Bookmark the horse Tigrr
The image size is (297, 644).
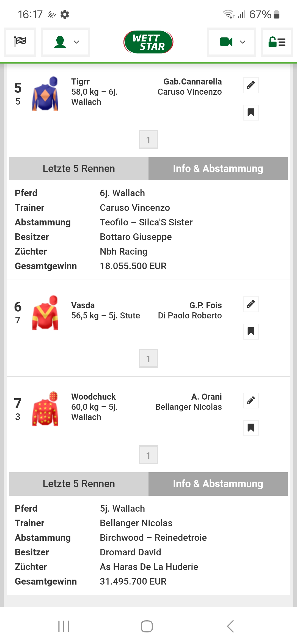coord(251,113)
